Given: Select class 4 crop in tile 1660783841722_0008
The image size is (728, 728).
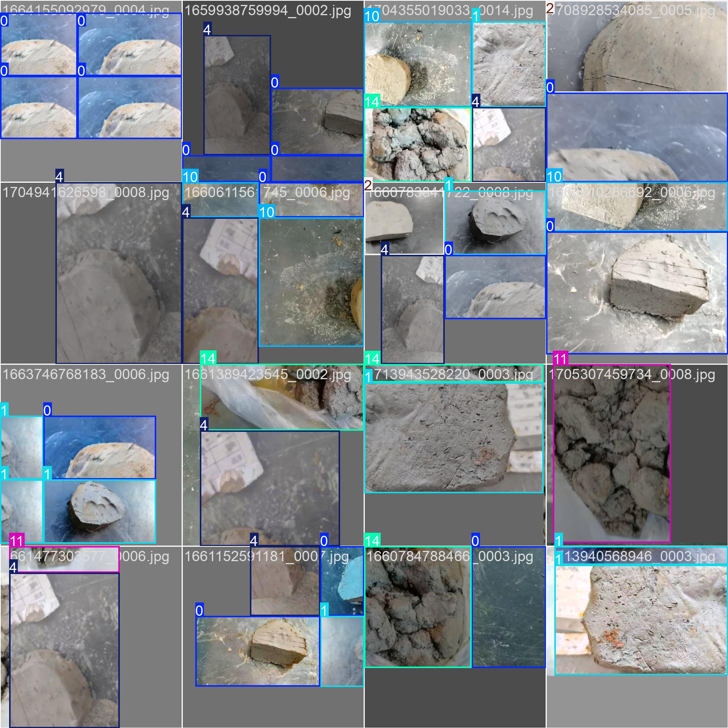Looking at the screenshot, I should coord(413,309).
